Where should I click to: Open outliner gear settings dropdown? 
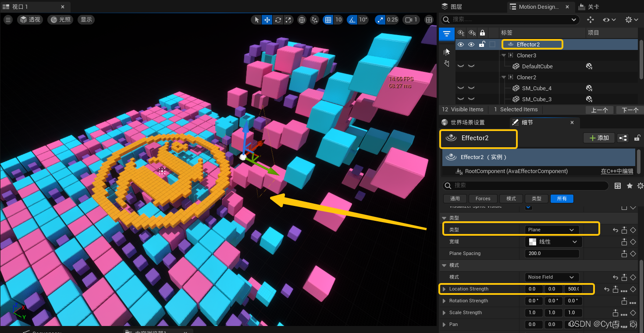pos(632,20)
